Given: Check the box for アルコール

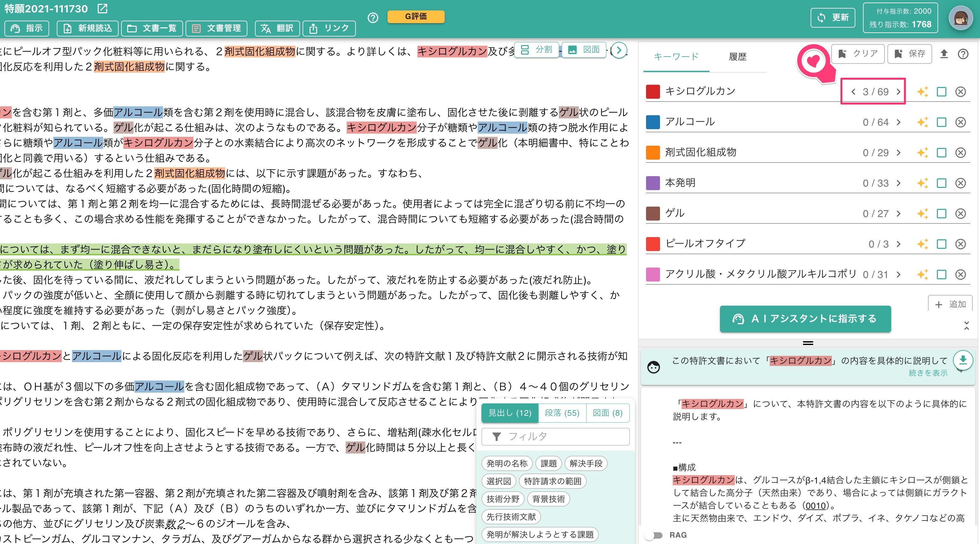Looking at the screenshot, I should point(942,122).
